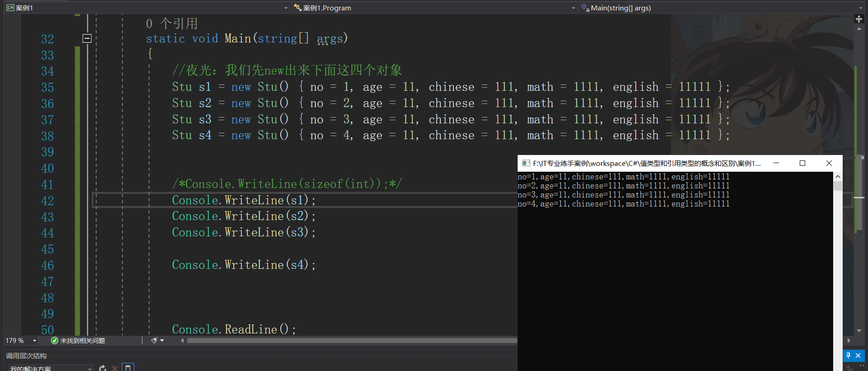This screenshot has height=371, width=868.
Task: Click the method icon beside Main(string[] args)
Action: pos(585,8)
